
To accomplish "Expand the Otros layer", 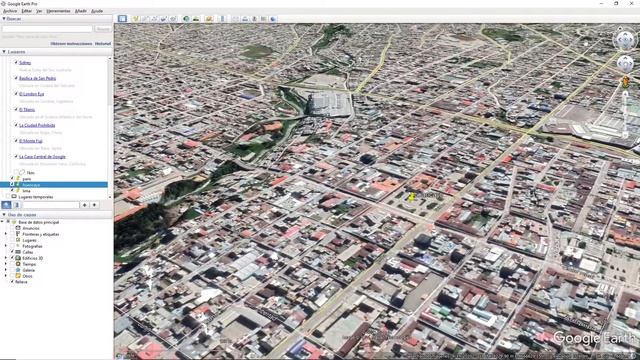I will 6,276.
